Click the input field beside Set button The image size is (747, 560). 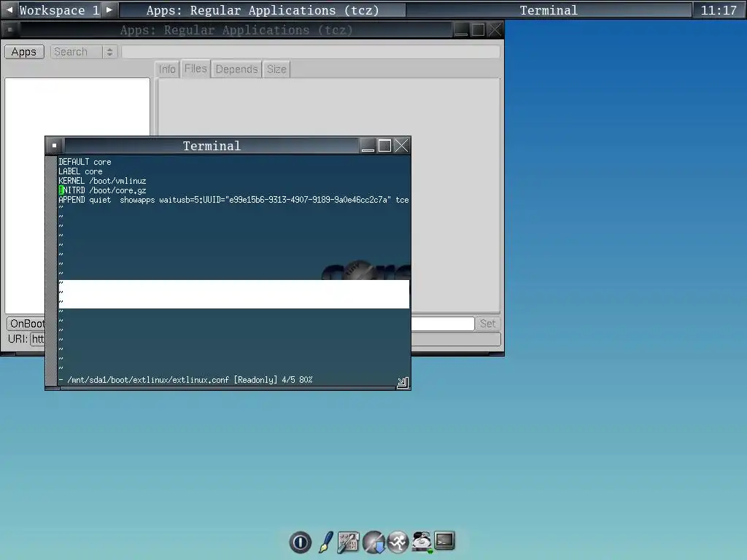[443, 324]
